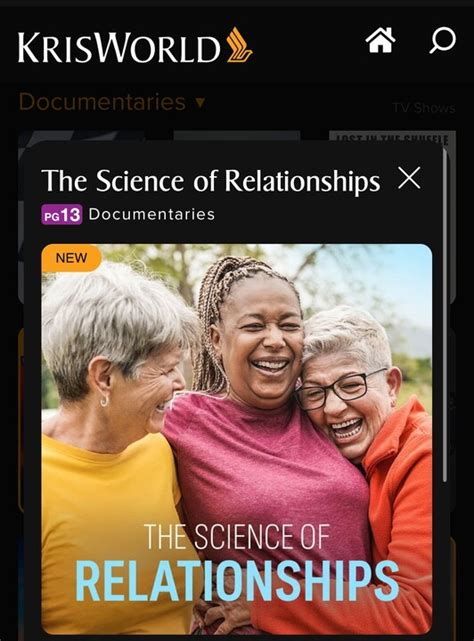Image resolution: width=474 pixels, height=641 pixels.
Task: Tap the KrisWorld logo text
Action: point(119,47)
